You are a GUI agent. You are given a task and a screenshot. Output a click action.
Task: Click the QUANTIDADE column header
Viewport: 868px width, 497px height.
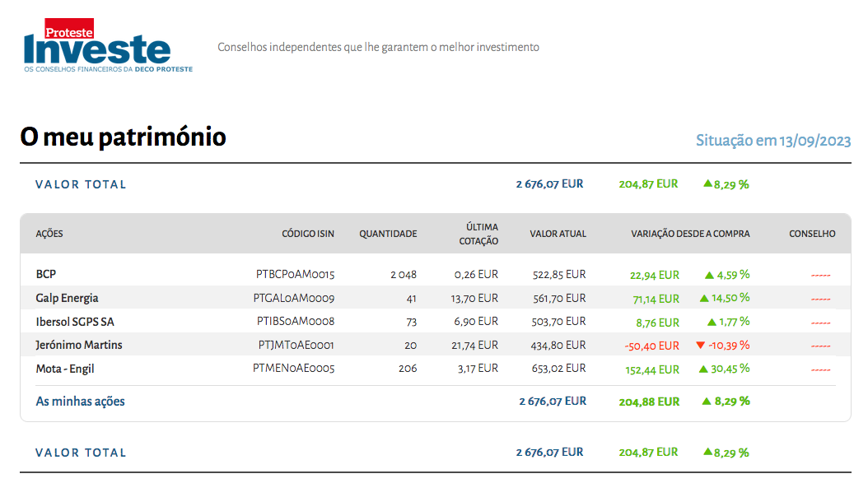[x=388, y=234]
